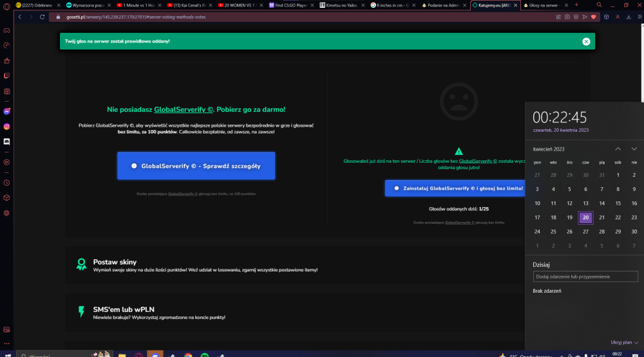
Task: Search tabs with magnifier icon
Action: pos(599,5)
